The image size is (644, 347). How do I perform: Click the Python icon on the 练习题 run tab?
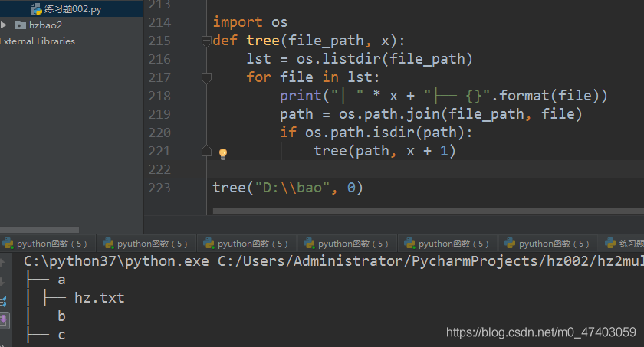610,244
